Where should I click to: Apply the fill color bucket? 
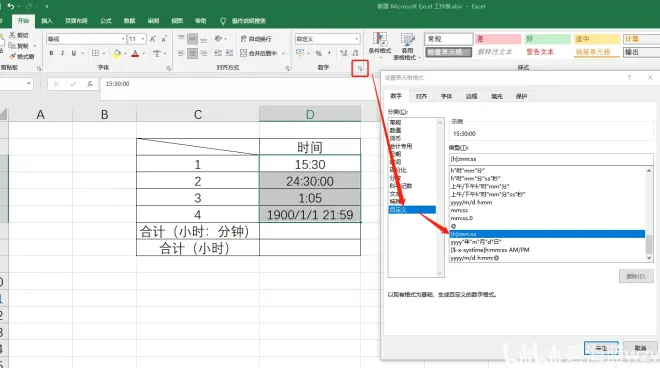click(117, 53)
